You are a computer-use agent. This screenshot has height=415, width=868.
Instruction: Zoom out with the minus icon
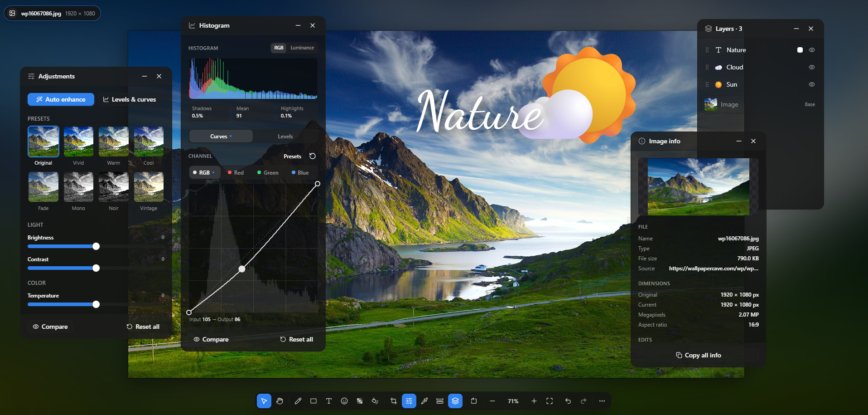tap(492, 401)
